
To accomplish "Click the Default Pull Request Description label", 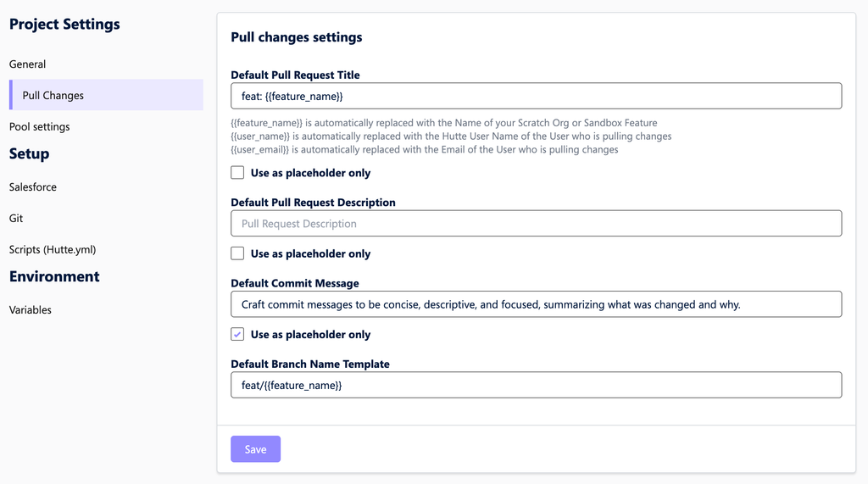I will [x=313, y=203].
